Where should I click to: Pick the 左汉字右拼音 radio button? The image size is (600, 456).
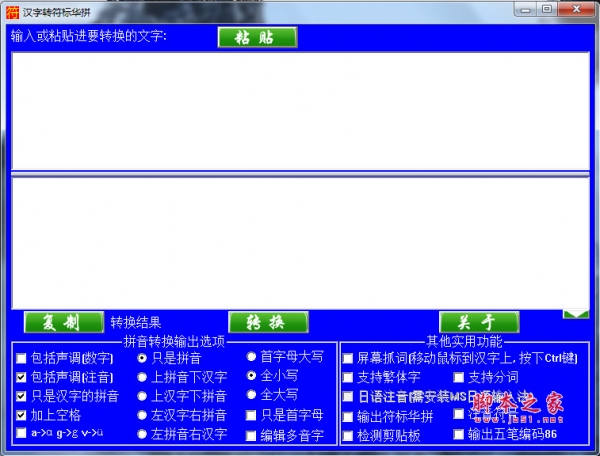[142, 415]
